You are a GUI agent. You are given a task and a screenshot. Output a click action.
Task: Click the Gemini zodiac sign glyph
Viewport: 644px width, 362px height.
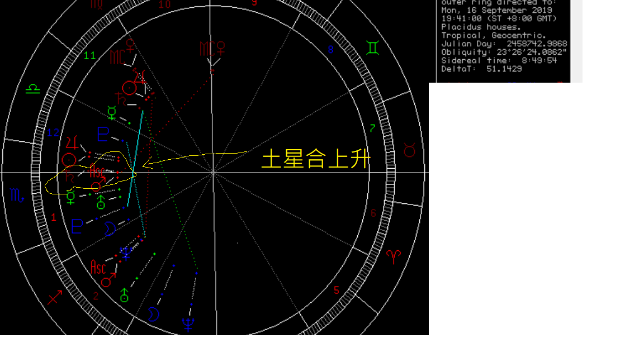point(372,47)
